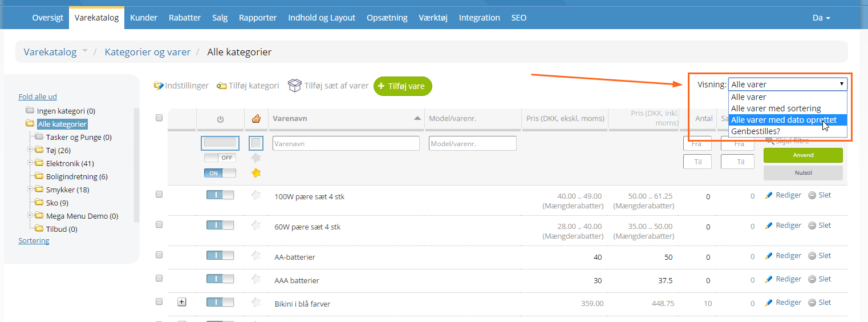Viewport: 868px width, 322px height.
Task: Click the Sortering link
Action: click(x=34, y=241)
